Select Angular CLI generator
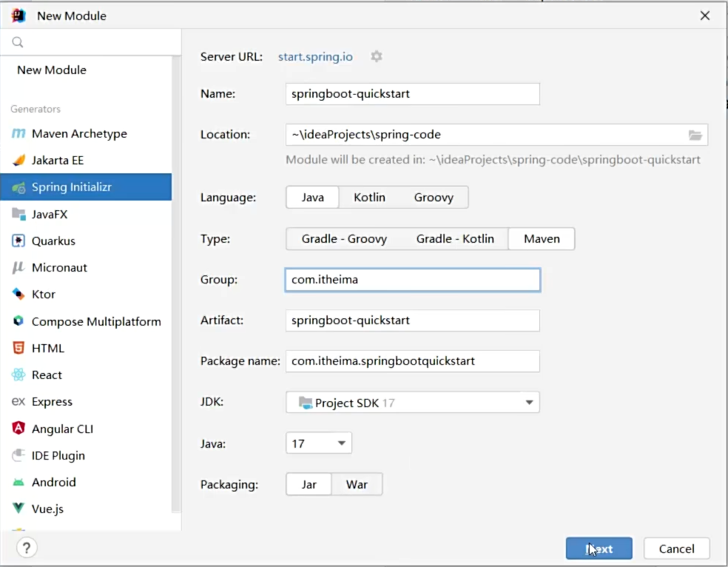728x567 pixels. [86, 429]
